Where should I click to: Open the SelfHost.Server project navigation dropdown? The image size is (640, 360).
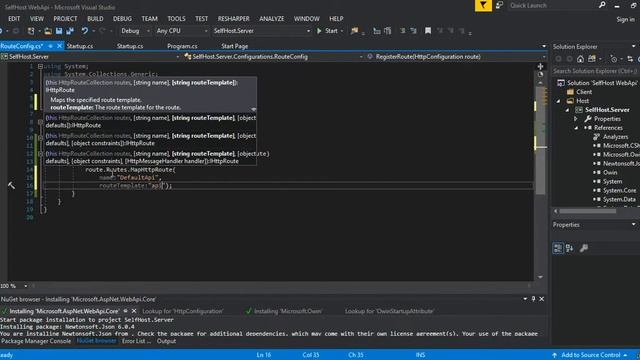178,57
